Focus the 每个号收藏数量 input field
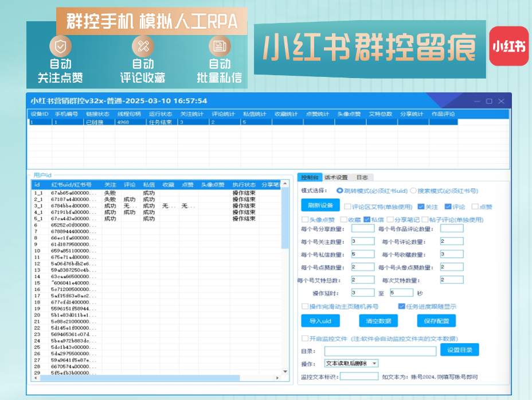This screenshot has height=400, width=532. (452, 254)
